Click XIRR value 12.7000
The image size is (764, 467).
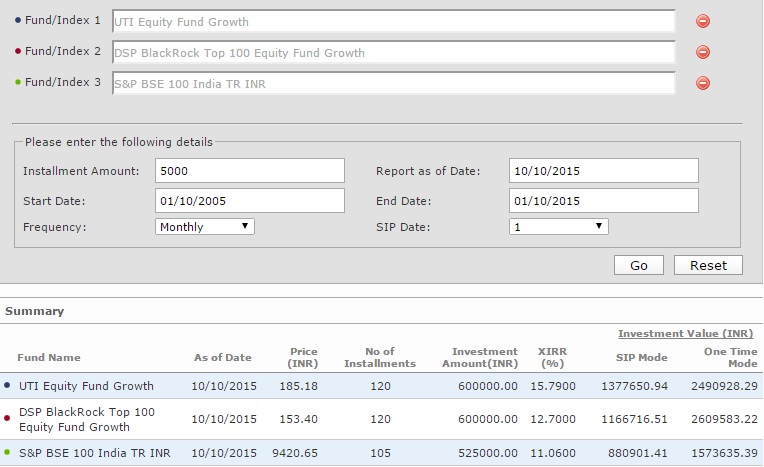(553, 419)
